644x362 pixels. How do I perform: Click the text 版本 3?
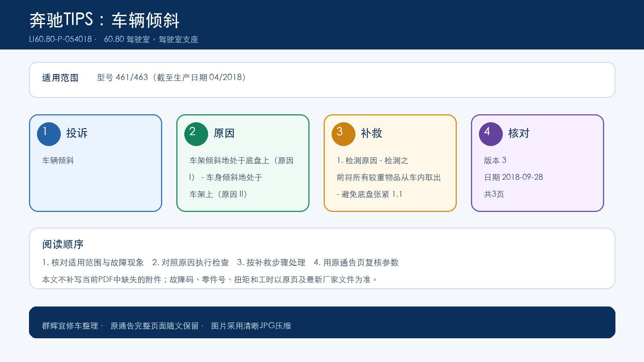495,160
